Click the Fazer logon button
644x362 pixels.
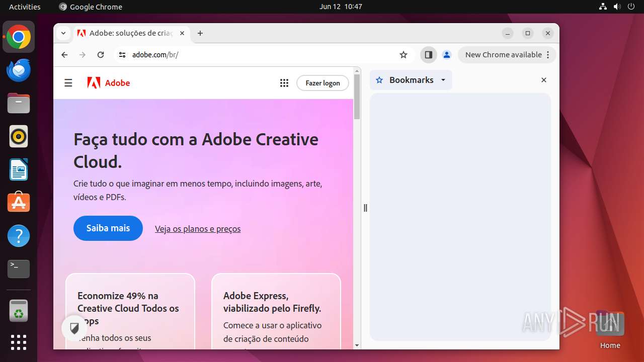tap(323, 83)
